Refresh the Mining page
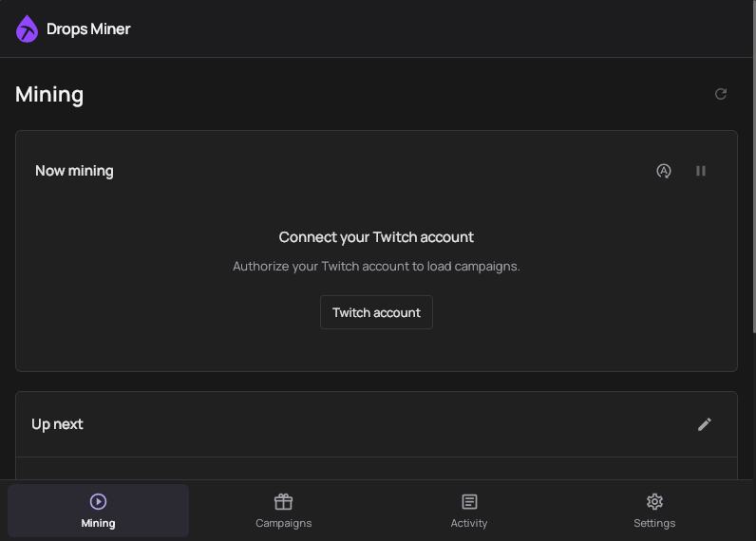The height and width of the screenshot is (541, 756). pyautogui.click(x=720, y=94)
